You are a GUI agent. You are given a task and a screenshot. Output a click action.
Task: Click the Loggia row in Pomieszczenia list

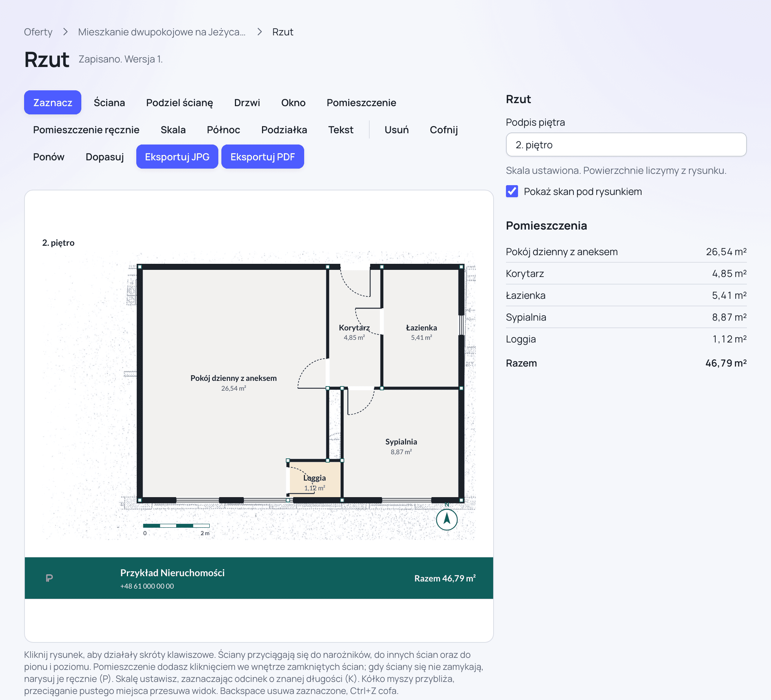click(x=626, y=339)
